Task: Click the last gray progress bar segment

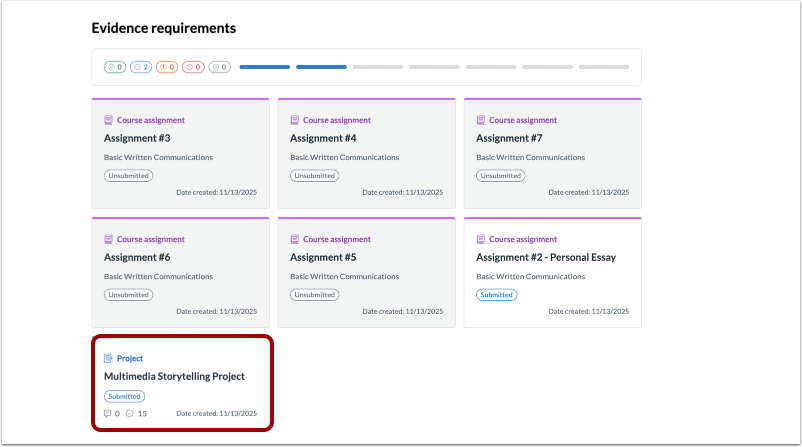Action: point(604,67)
